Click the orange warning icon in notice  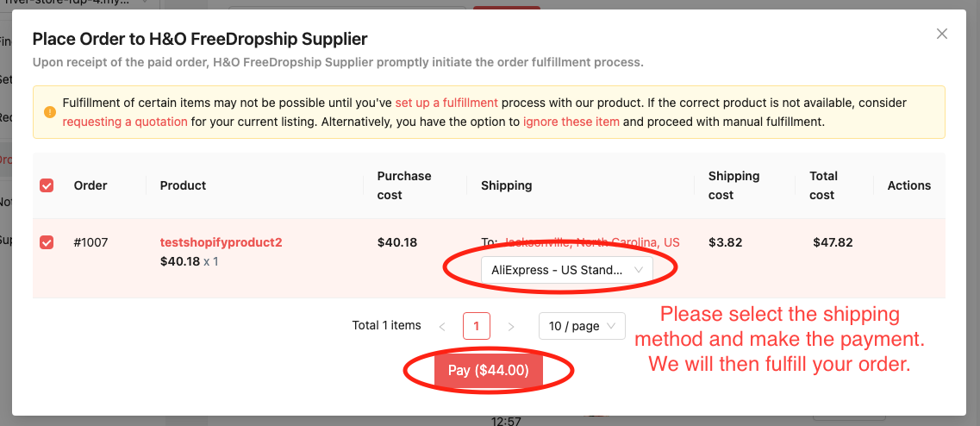(x=50, y=112)
